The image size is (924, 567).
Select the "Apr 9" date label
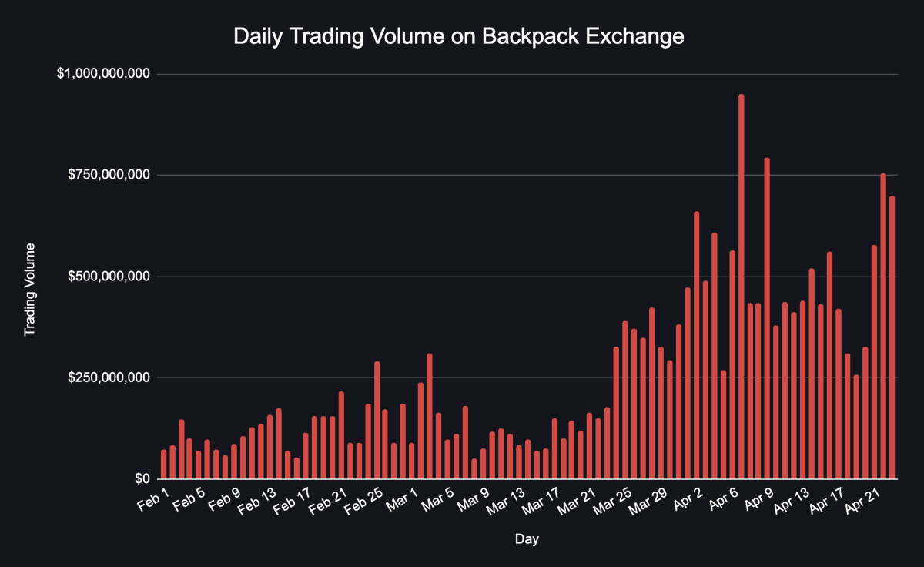click(x=759, y=498)
